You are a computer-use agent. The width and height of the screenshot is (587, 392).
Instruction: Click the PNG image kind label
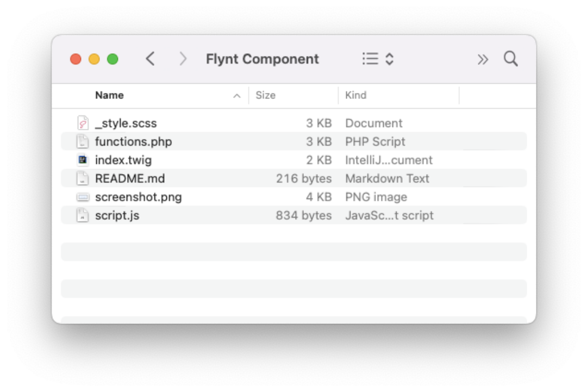point(376,197)
